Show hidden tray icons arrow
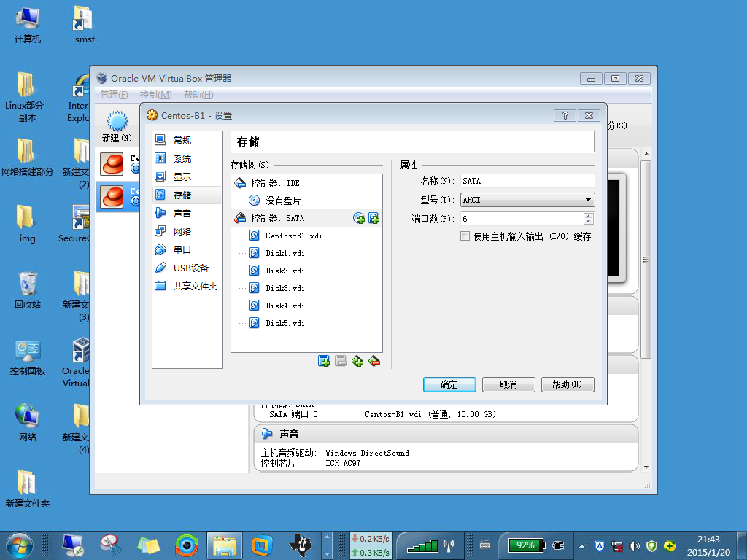The height and width of the screenshot is (560, 747). pos(581,545)
